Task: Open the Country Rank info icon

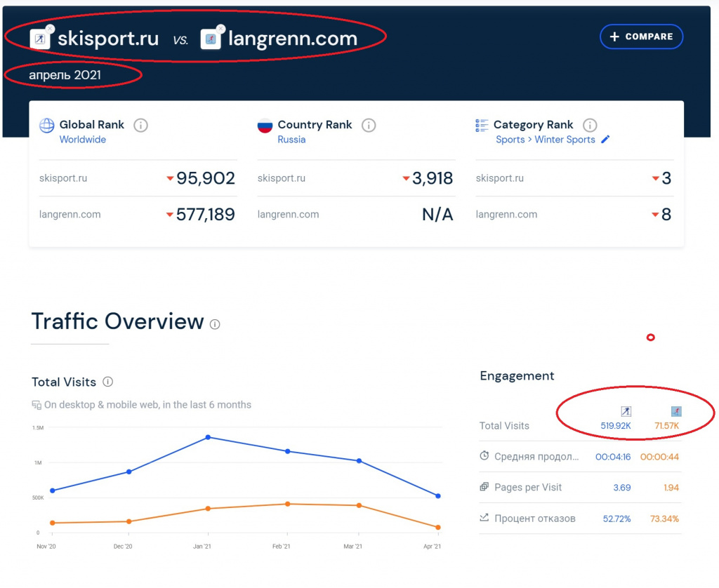Action: tap(368, 125)
